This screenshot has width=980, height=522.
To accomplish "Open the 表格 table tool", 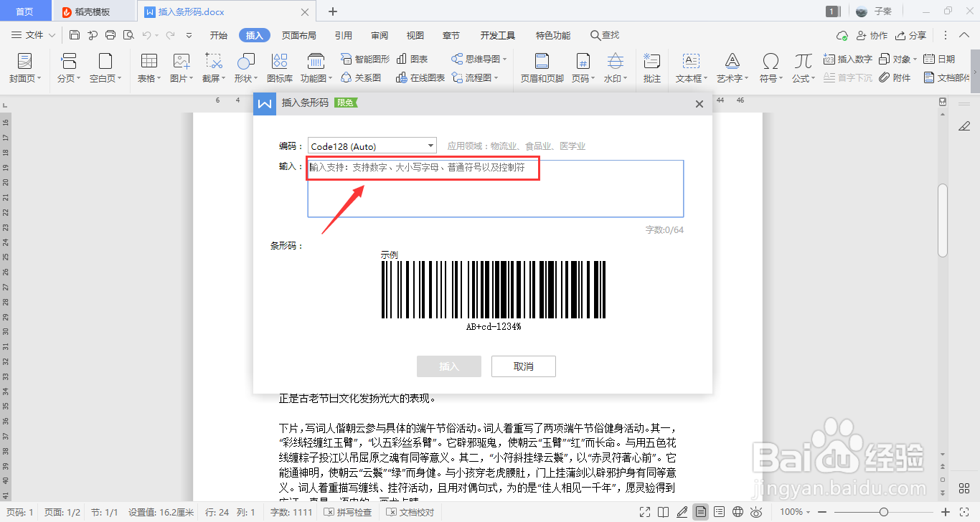I will tap(149, 68).
